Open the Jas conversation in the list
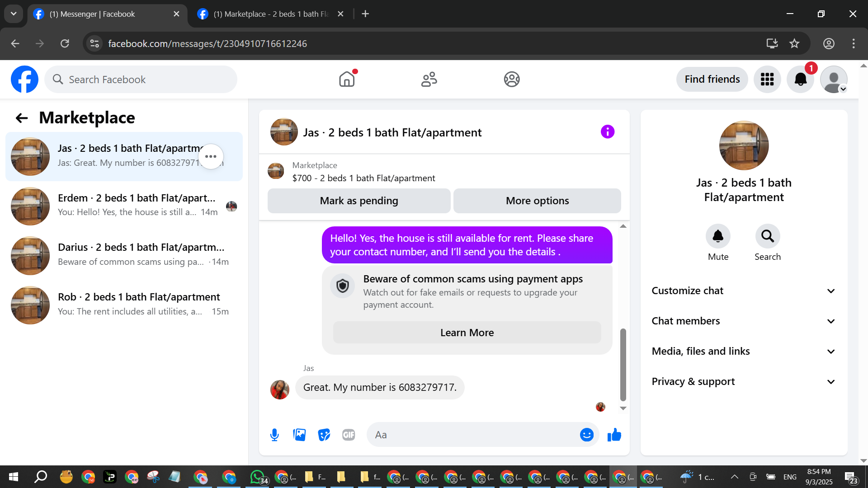Viewport: 868px width, 488px height. (x=124, y=156)
